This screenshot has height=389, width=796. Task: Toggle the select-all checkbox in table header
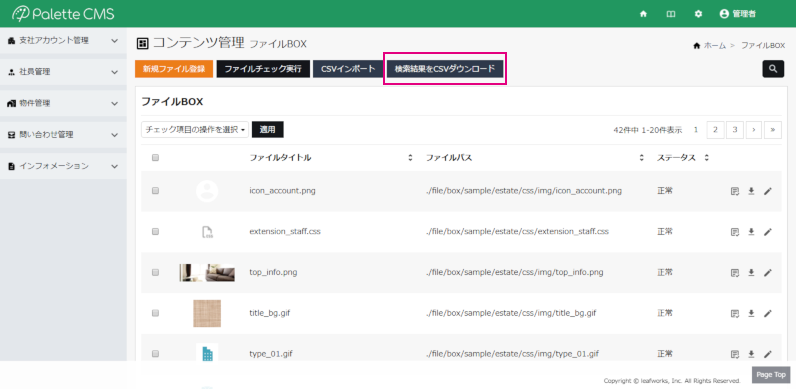click(x=155, y=158)
